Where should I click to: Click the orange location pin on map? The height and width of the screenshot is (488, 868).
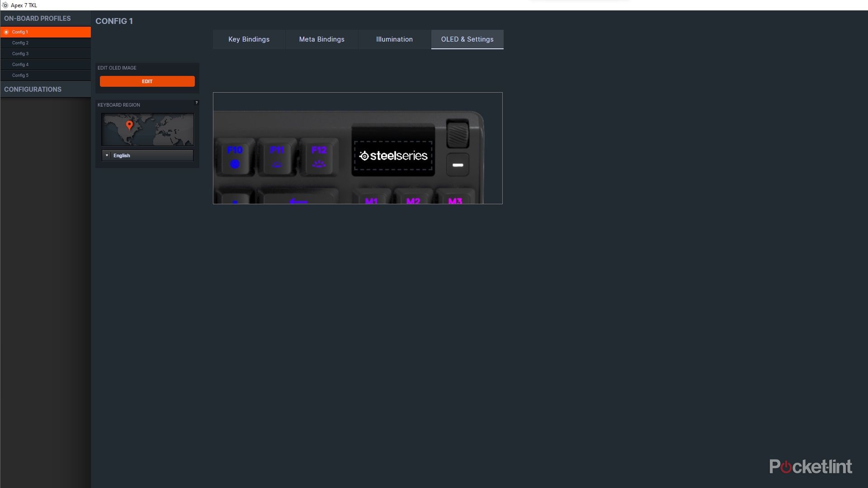pos(129,125)
